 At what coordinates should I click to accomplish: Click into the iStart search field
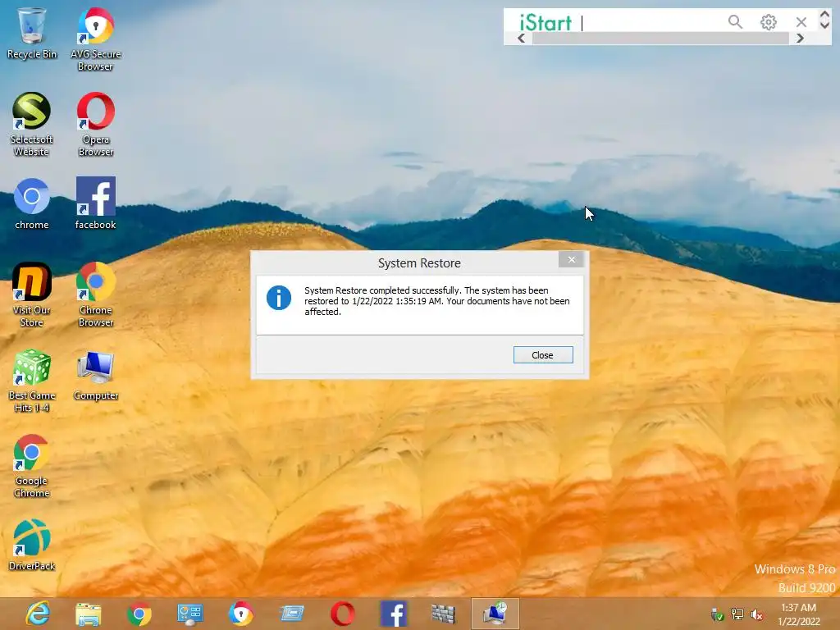651,22
